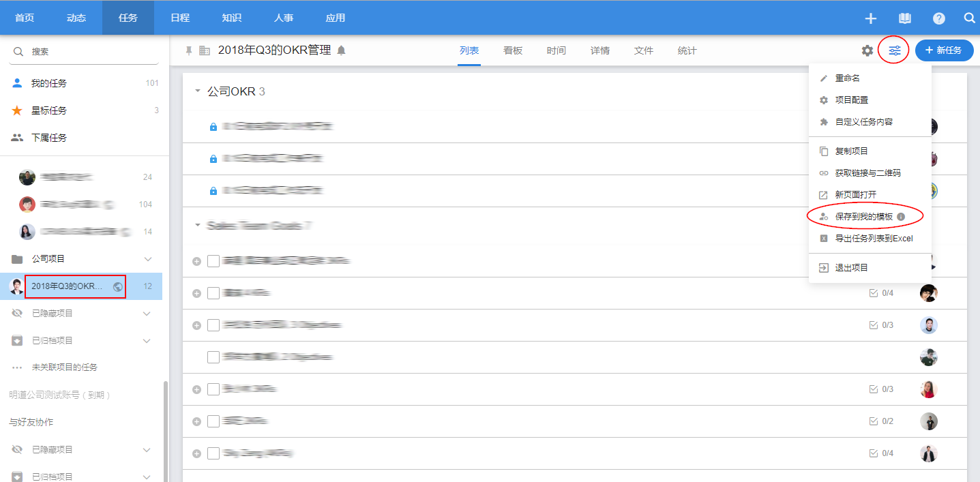Expand the 已归档项目 chevron

click(147, 340)
